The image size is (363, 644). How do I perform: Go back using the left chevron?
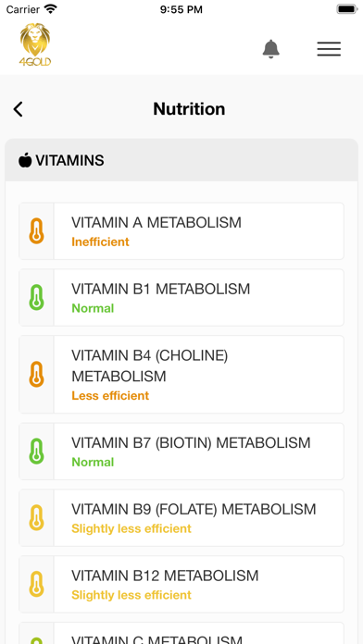click(19, 109)
